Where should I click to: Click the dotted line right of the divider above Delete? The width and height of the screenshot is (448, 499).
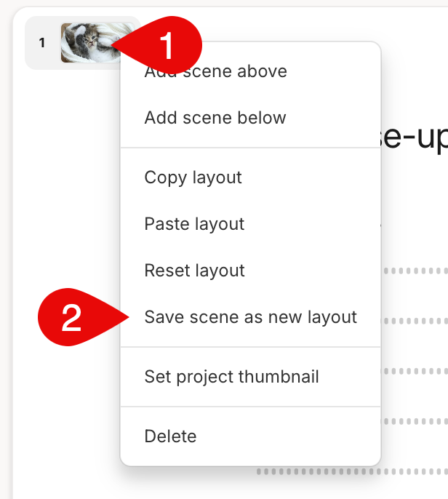[415, 421]
